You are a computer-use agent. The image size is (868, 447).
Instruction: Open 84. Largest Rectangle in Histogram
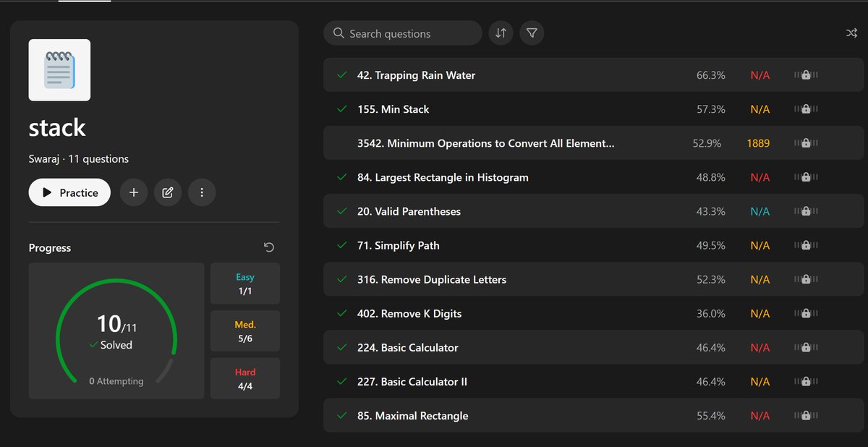[593, 177]
